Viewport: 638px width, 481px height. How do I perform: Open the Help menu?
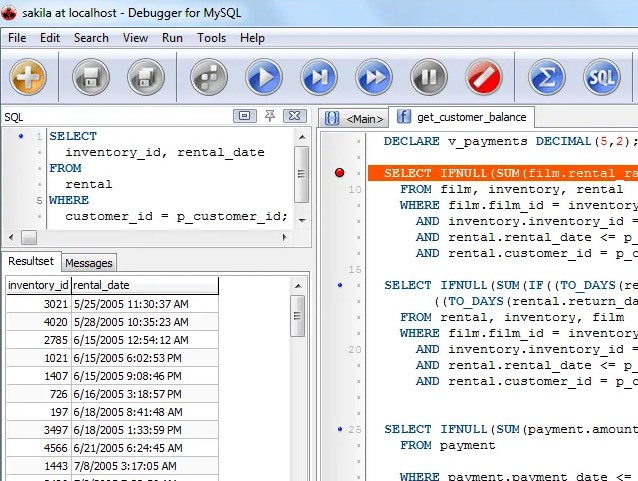[252, 38]
